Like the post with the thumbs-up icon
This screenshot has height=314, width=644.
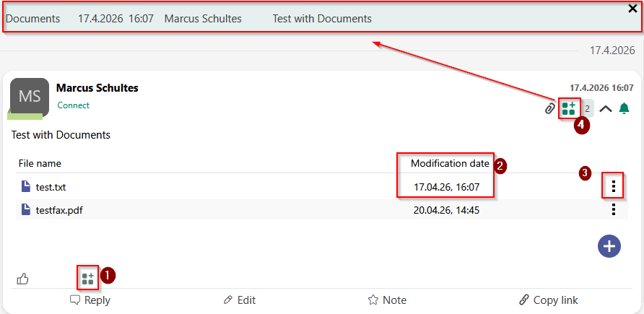[x=22, y=279]
